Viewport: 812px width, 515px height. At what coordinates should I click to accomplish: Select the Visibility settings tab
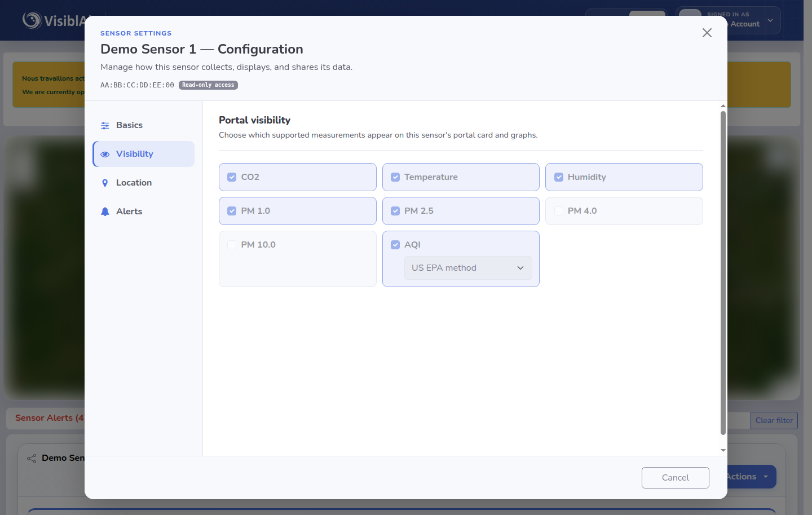(144, 154)
